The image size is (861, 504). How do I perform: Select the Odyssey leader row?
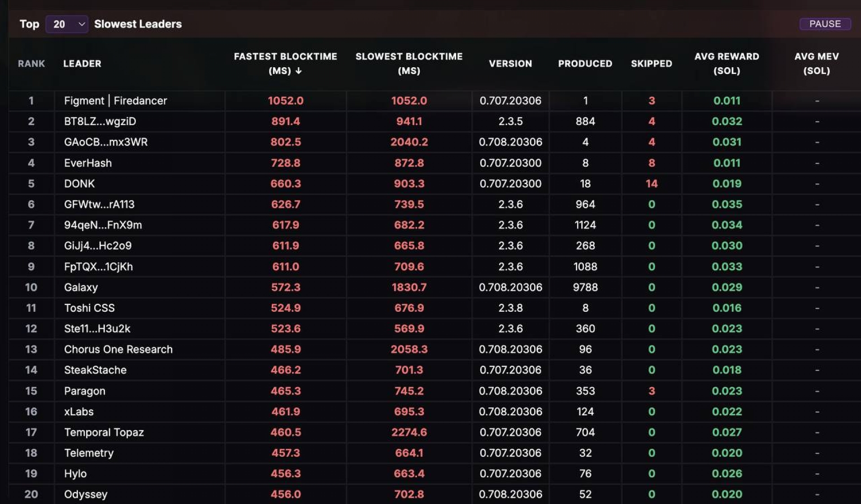pos(86,494)
